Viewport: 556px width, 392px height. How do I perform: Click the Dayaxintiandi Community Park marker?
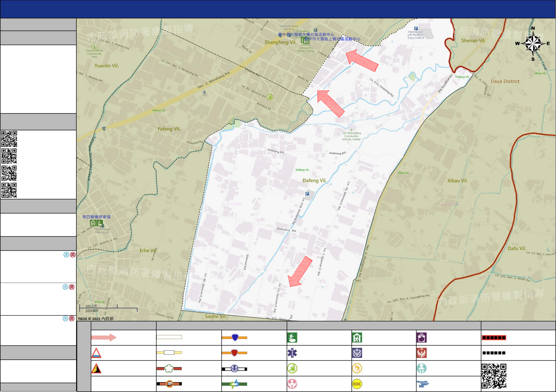[94, 47]
